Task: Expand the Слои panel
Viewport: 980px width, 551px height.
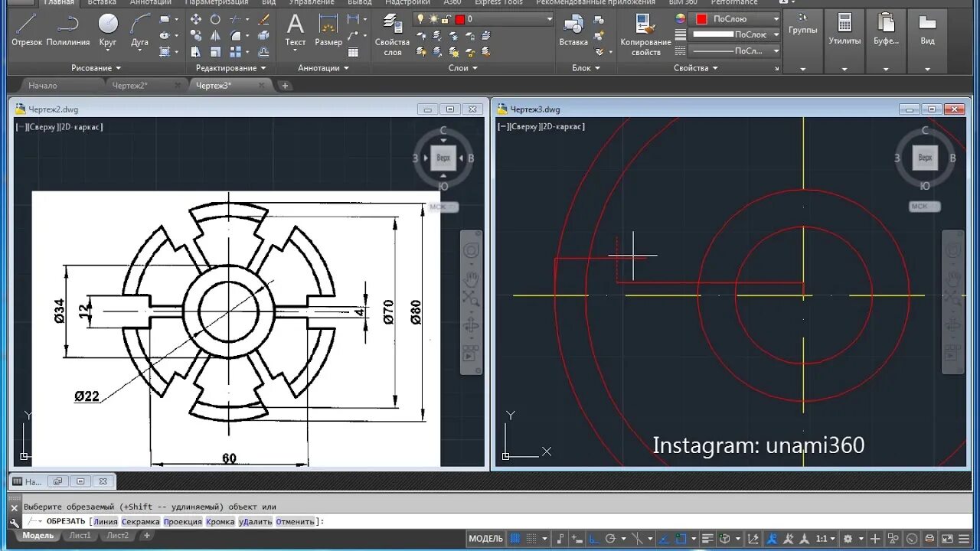Action: tap(462, 68)
